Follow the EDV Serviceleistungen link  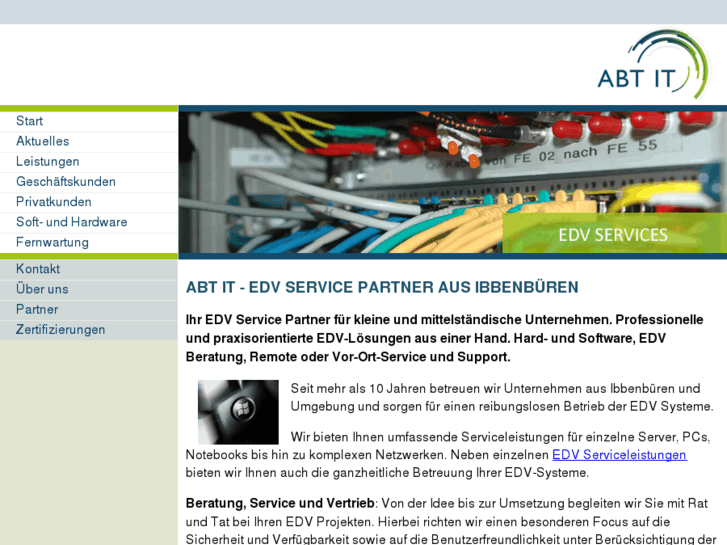(619, 455)
